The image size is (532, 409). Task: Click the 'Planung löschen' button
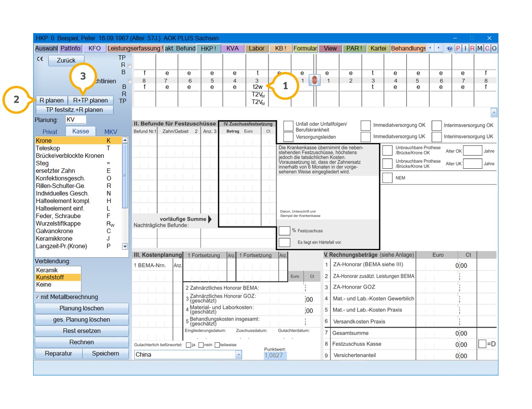pos(82,308)
